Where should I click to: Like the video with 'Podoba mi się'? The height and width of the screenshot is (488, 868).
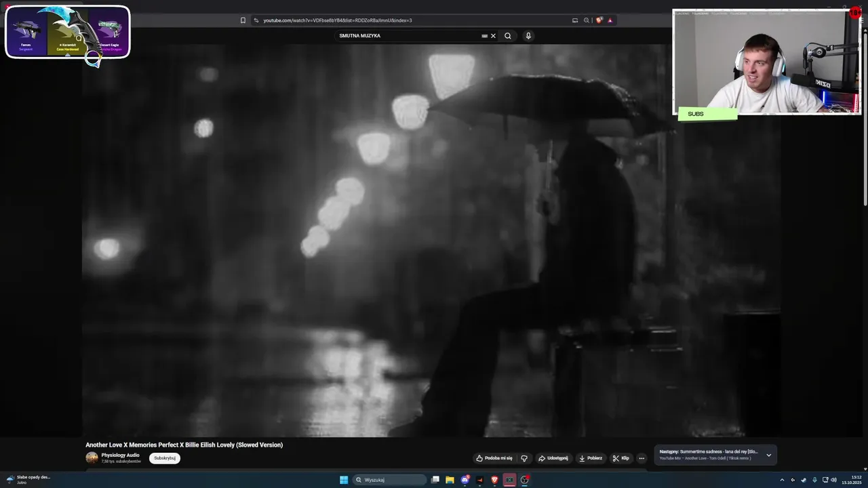click(494, 458)
